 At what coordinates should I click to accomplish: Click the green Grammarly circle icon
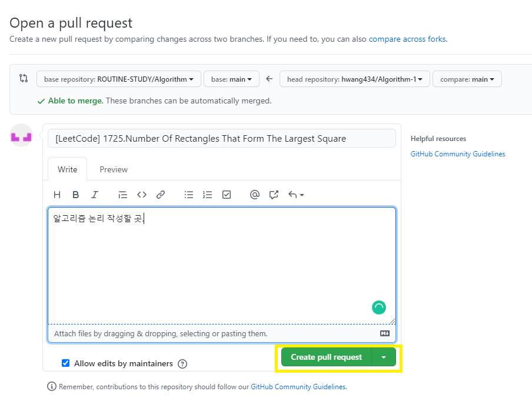point(378,307)
